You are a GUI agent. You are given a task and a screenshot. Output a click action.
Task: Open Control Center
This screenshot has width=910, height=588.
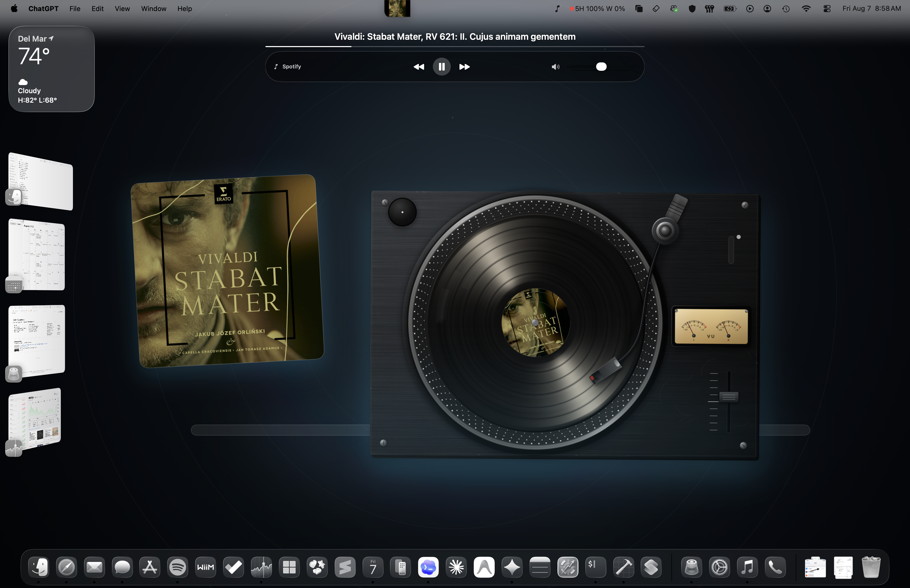pos(827,8)
